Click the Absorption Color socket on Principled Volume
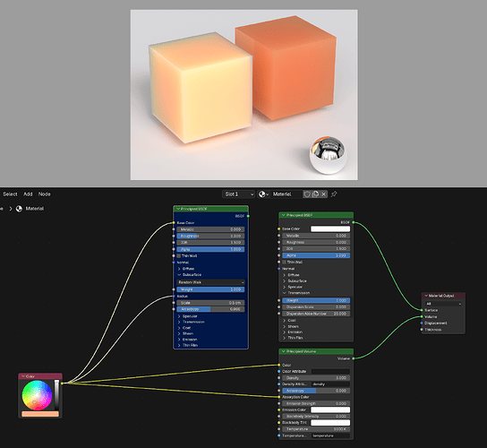Viewport: 487px width, 448px height. click(279, 397)
